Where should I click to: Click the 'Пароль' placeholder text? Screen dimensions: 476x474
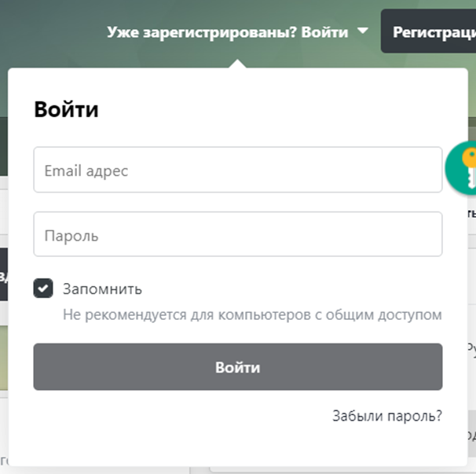pyautogui.click(x=71, y=234)
